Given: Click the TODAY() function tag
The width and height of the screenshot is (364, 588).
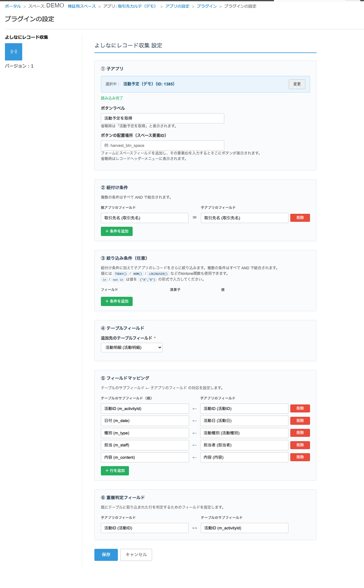Looking at the screenshot, I should pos(121,274).
